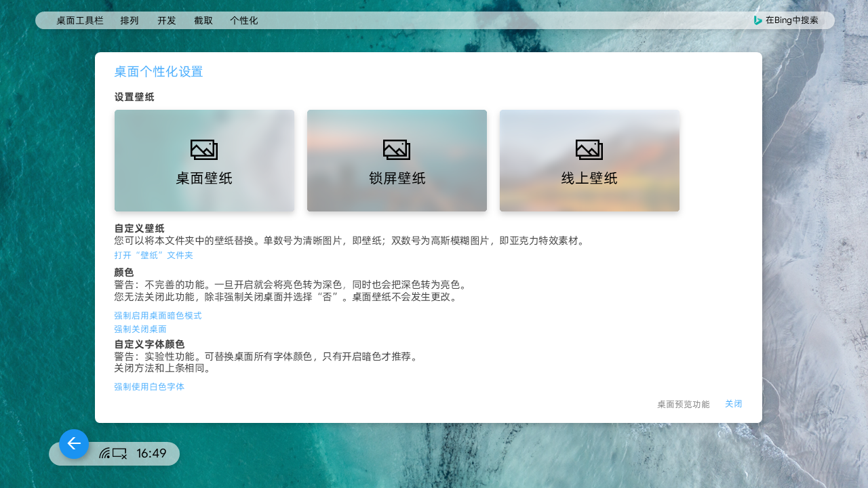Screen dimensions: 868x488
Task: Click the text 关闭方法和上条相同。
Action: (x=163, y=369)
